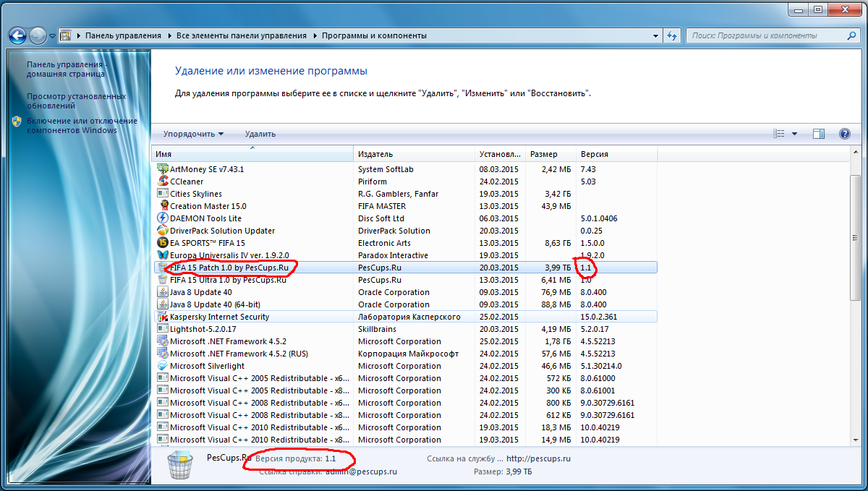Click the 15.0.2.361 version cell
This screenshot has height=491, width=868.
click(599, 317)
